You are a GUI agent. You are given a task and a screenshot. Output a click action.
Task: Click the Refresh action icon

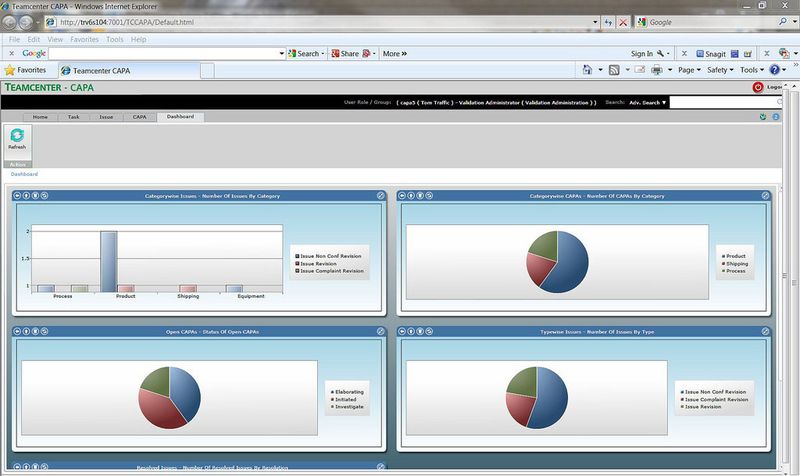point(17,135)
